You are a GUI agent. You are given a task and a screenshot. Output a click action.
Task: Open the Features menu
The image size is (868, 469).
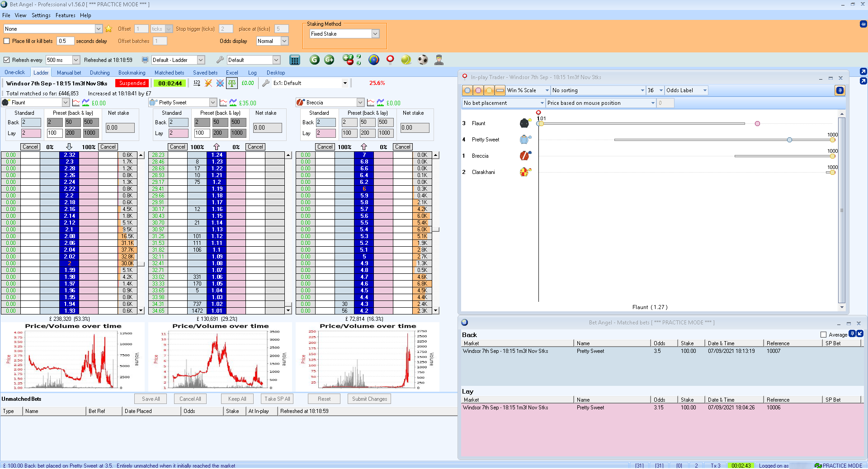pos(66,15)
